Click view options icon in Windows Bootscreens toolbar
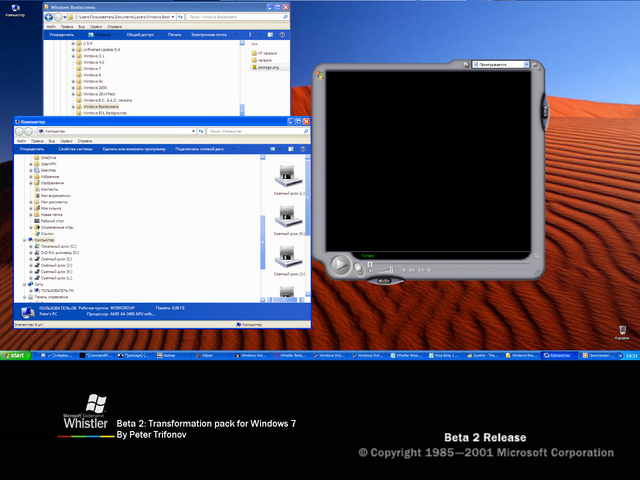 click(251, 35)
